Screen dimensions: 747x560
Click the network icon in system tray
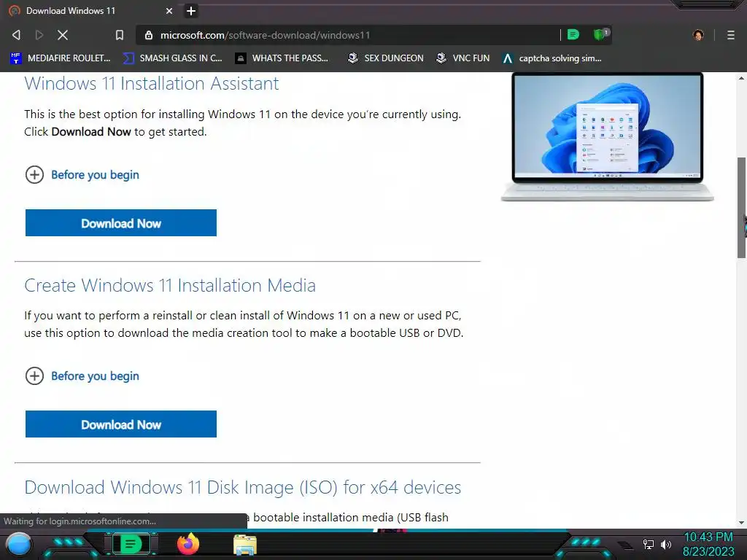click(649, 544)
